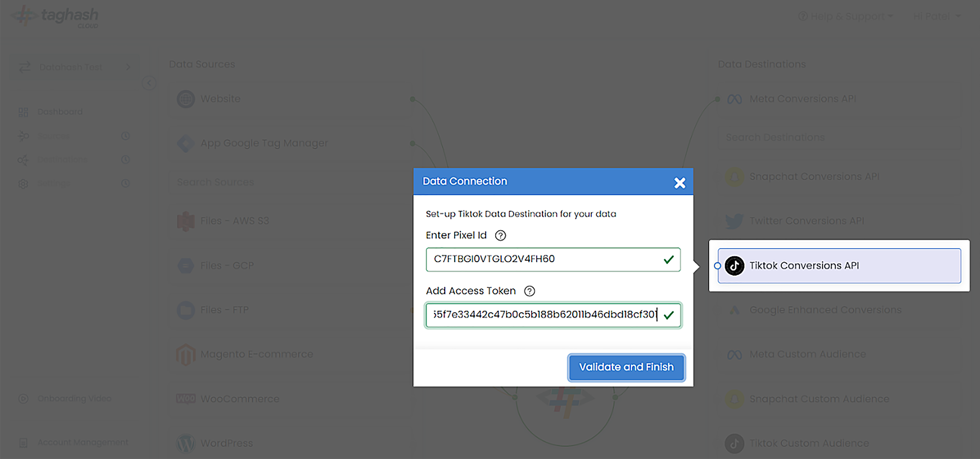Click Snapchat icon beside Snapchat Conversions API
Image resolution: width=980 pixels, height=459 pixels.
point(734,177)
